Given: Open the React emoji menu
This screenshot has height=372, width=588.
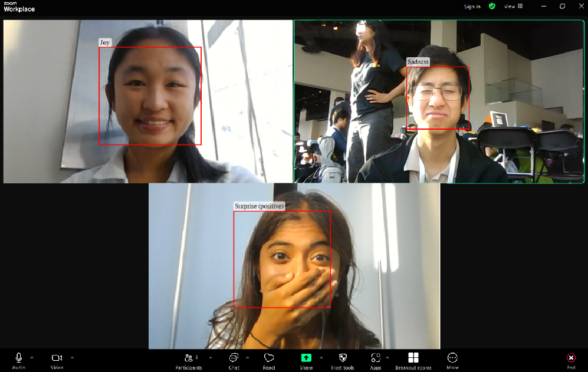Looking at the screenshot, I should (x=269, y=361).
